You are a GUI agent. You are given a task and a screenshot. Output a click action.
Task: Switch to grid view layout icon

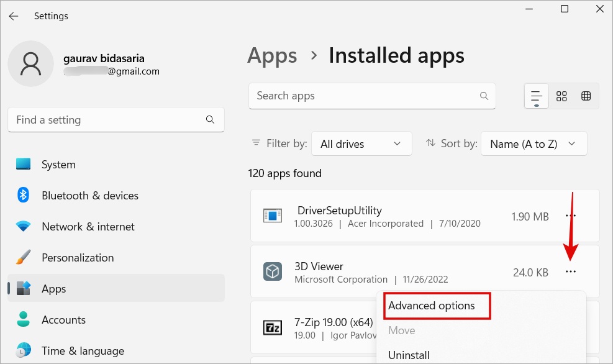click(x=561, y=96)
